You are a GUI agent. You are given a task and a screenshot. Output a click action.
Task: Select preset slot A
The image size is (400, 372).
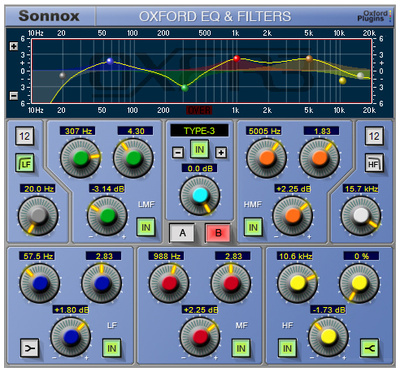[x=182, y=232]
